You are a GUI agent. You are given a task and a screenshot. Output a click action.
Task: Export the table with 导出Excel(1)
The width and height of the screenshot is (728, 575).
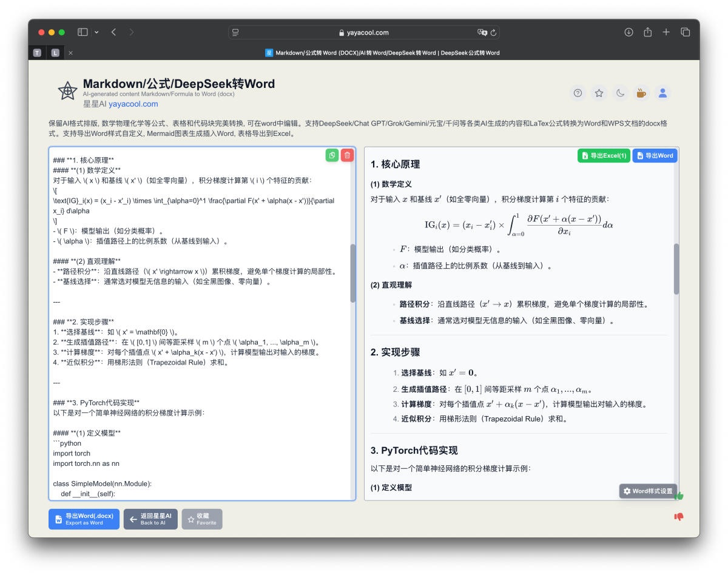603,155
